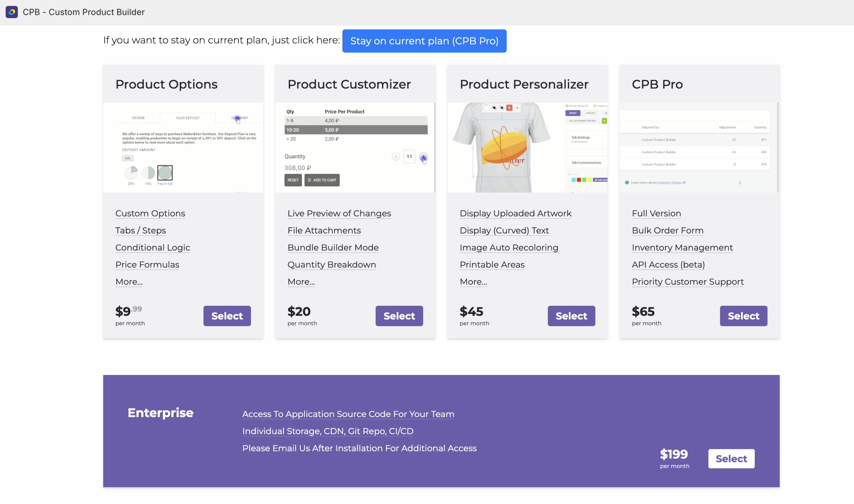Click the API Access (beta) feature
This screenshot has height=504, width=854.
668,265
